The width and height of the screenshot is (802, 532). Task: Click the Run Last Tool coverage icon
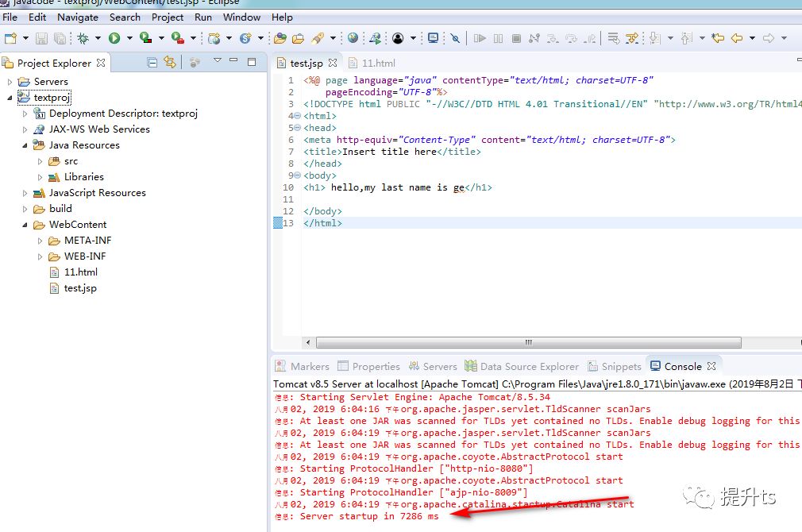click(x=146, y=38)
